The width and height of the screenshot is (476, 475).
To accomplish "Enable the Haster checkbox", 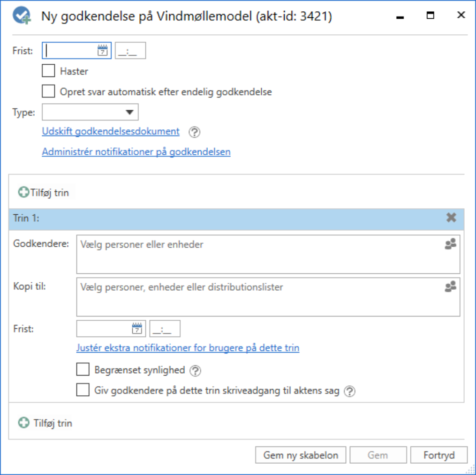I will (48, 71).
